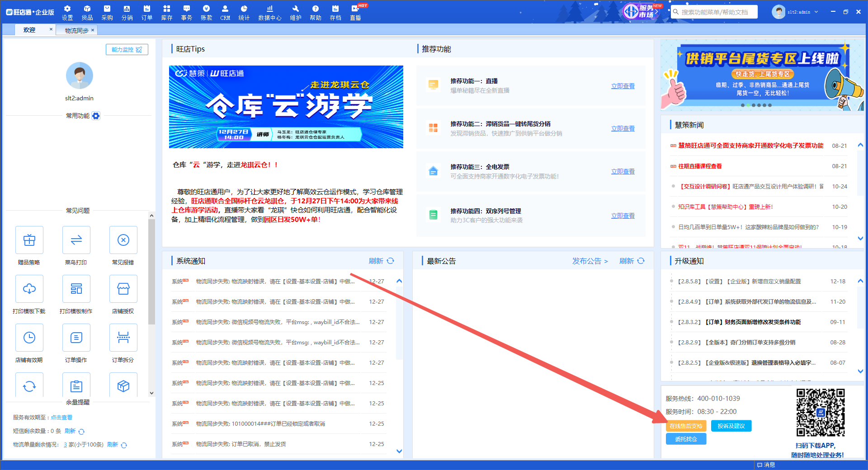Close the 物流同步 tab
The image size is (868, 470).
93,30
